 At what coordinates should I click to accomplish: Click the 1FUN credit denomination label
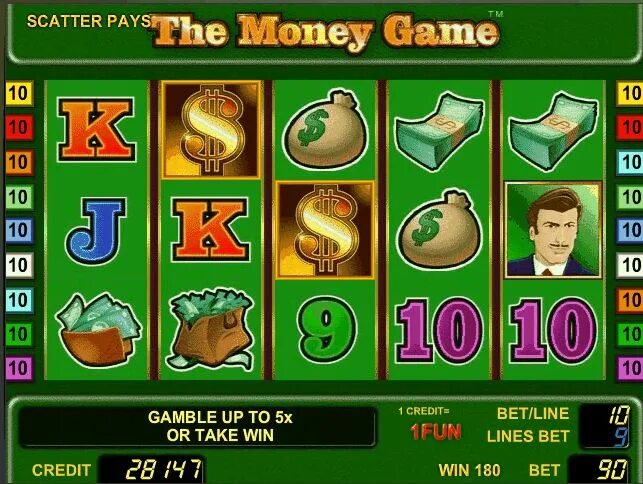(436, 432)
